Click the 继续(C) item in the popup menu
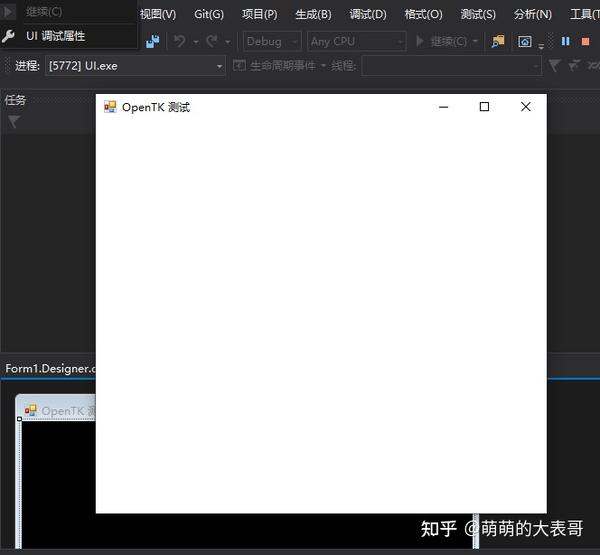The width and height of the screenshot is (600, 555). [69, 11]
